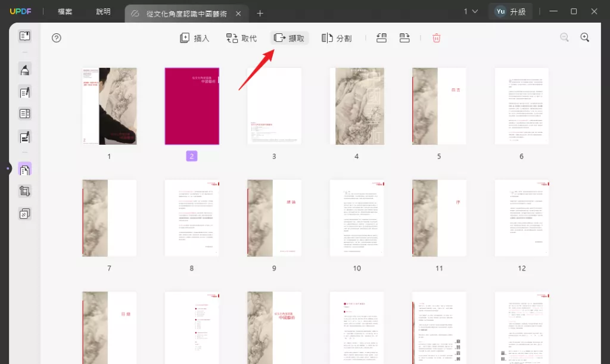Select the Comment highlighter tool
The image size is (610, 364).
tap(24, 70)
